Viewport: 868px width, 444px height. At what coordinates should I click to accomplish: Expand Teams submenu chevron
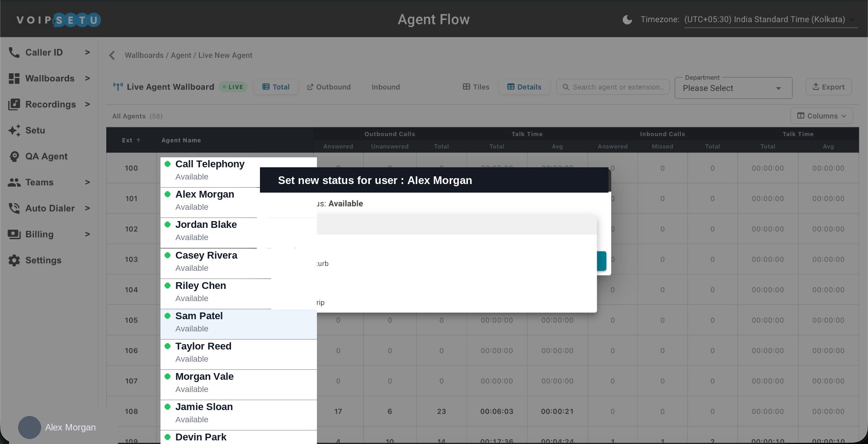(x=87, y=182)
